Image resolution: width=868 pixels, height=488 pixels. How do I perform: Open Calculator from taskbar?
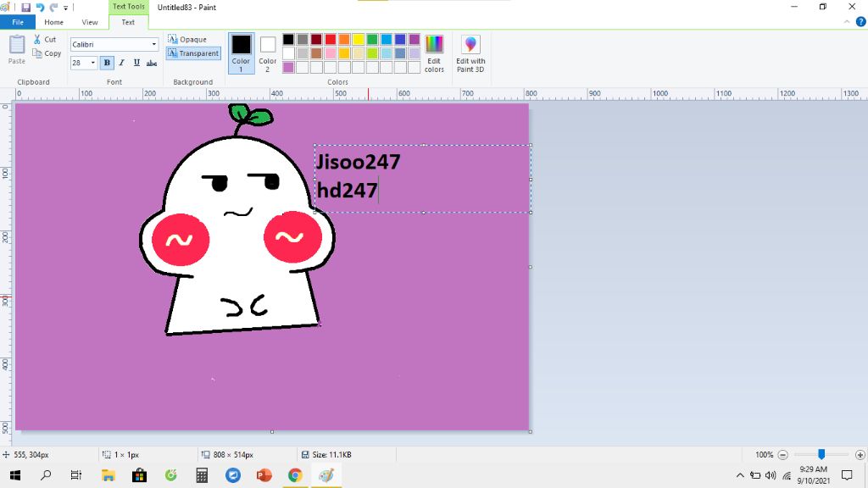202,475
